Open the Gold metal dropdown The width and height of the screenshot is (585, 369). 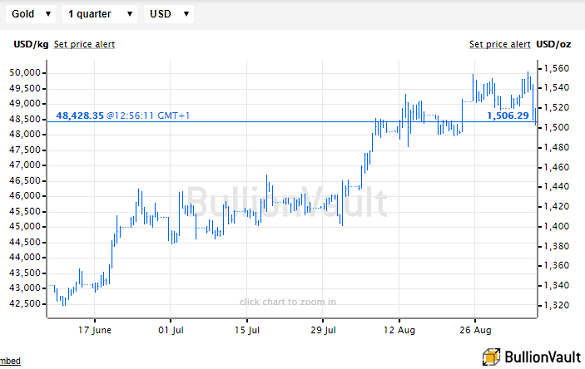[x=31, y=14]
